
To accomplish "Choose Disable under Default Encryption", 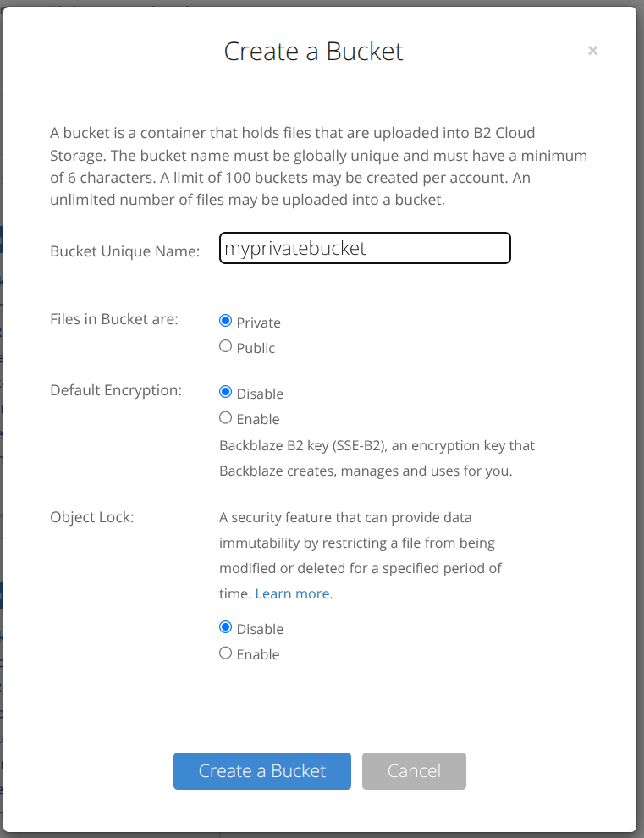I will pos(225,392).
